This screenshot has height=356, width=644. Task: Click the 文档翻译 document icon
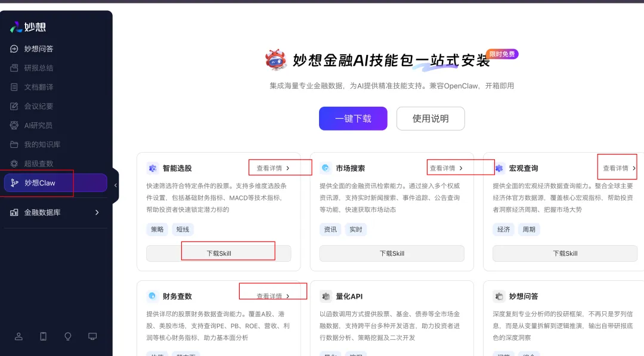14,87
